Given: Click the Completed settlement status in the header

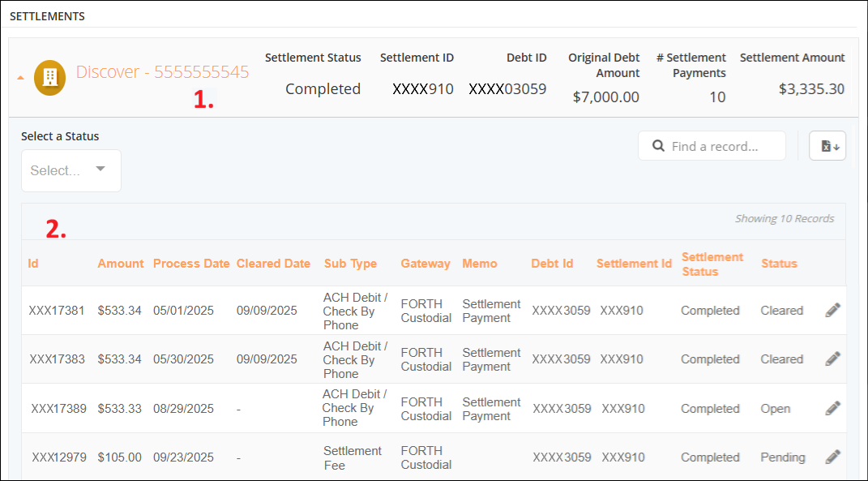Looking at the screenshot, I should (x=323, y=88).
